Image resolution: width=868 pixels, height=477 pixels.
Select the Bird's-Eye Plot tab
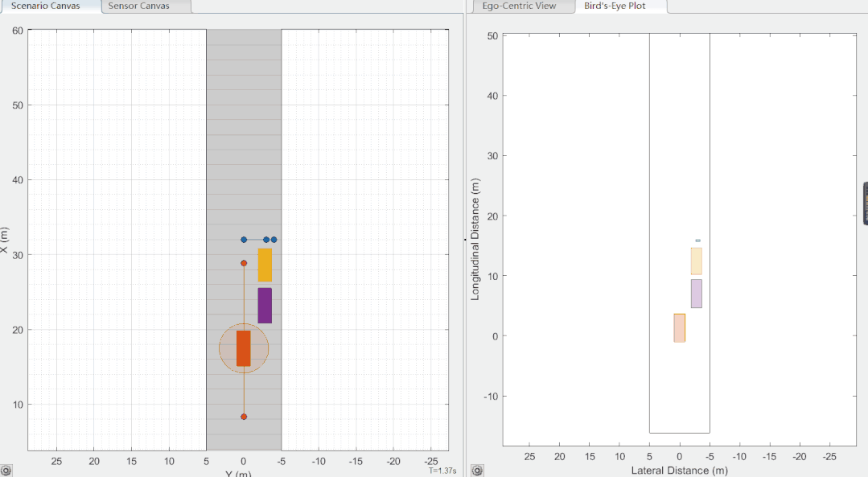[620, 6]
